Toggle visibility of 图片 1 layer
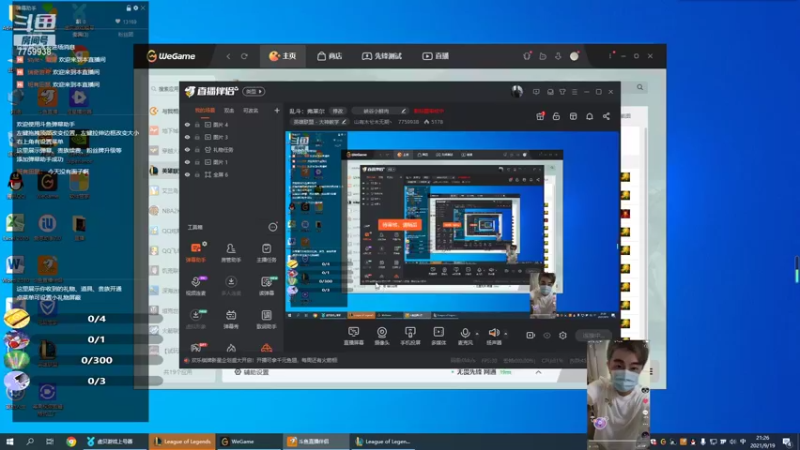This screenshot has width=800, height=450. coord(187,162)
